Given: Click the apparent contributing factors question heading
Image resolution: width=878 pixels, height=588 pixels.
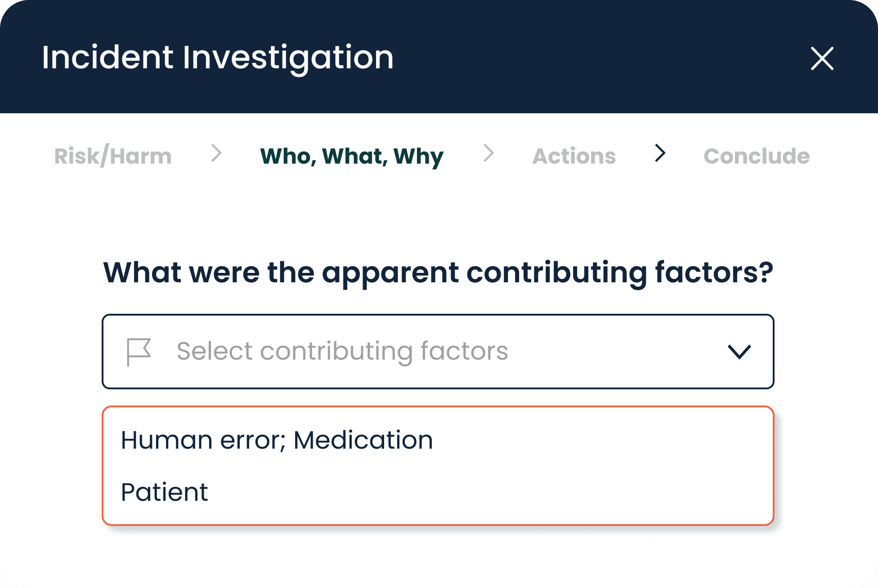Looking at the screenshot, I should [x=438, y=272].
